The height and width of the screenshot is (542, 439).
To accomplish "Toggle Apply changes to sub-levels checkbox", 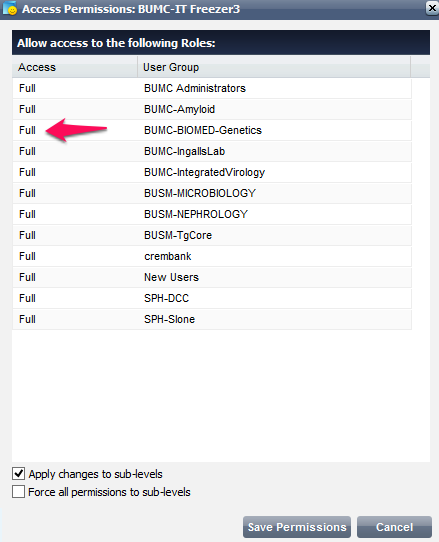I will 18,474.
